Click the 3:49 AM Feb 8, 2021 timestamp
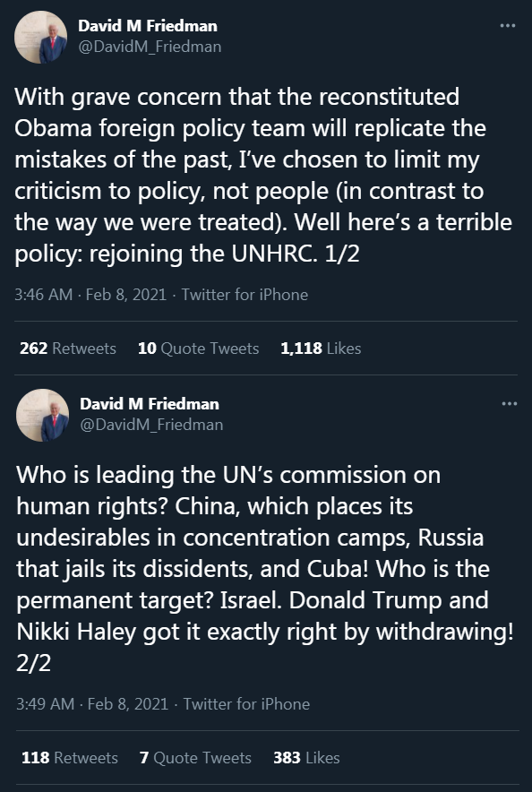Image resolution: width=532 pixels, height=792 pixels. point(92,703)
